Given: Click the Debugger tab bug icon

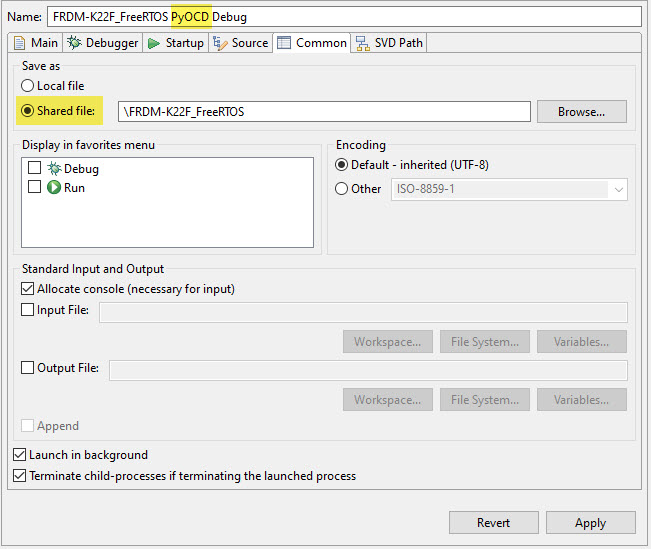Looking at the screenshot, I should click(74, 42).
